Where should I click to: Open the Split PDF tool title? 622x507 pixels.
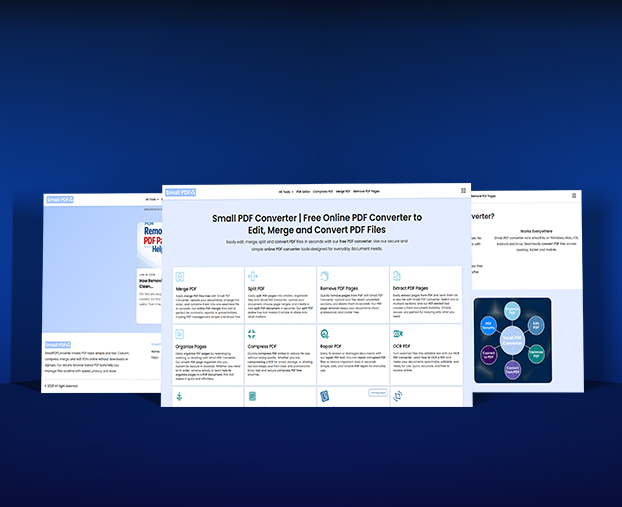pyautogui.click(x=256, y=289)
